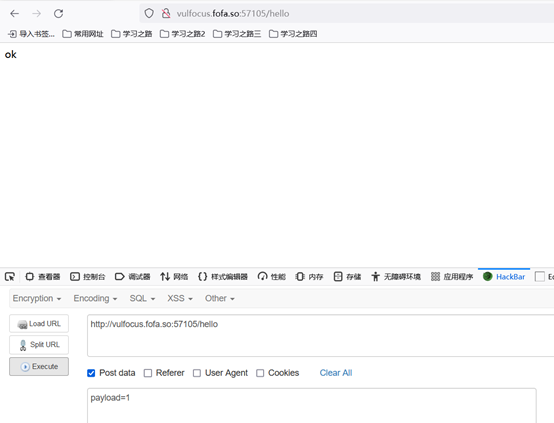The image size is (554, 423).
Task: Switch to the 调试器 debugger tab
Action: tap(132, 277)
